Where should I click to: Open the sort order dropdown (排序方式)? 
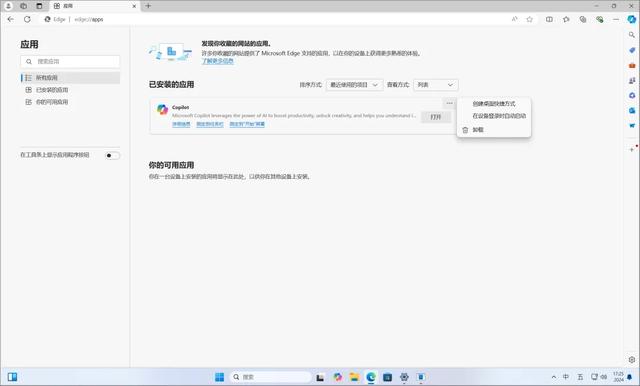coord(354,85)
